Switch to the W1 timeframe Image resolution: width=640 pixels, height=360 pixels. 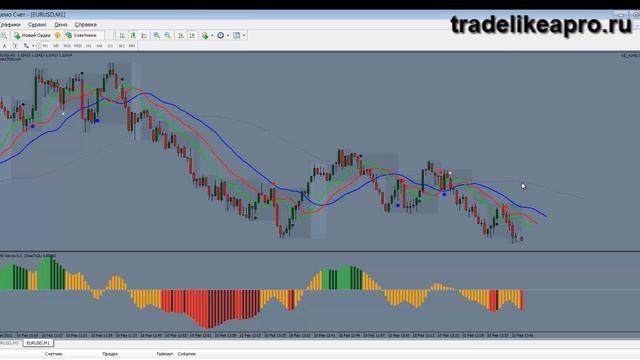click(121, 46)
